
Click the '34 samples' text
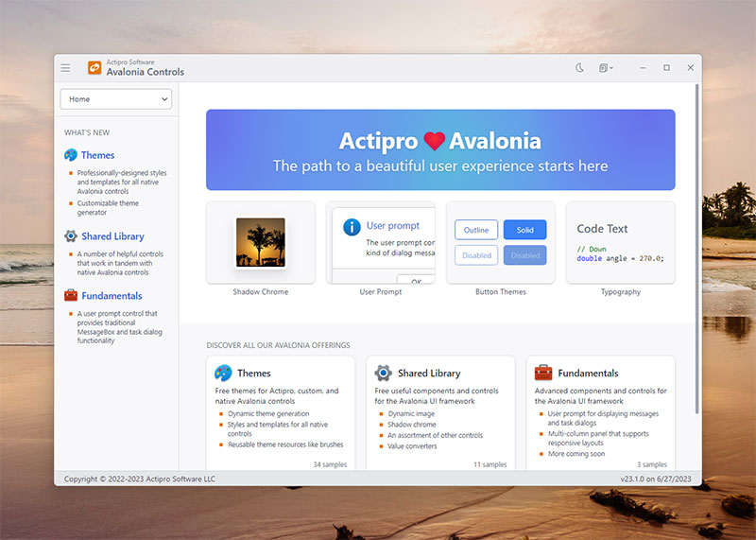point(330,464)
